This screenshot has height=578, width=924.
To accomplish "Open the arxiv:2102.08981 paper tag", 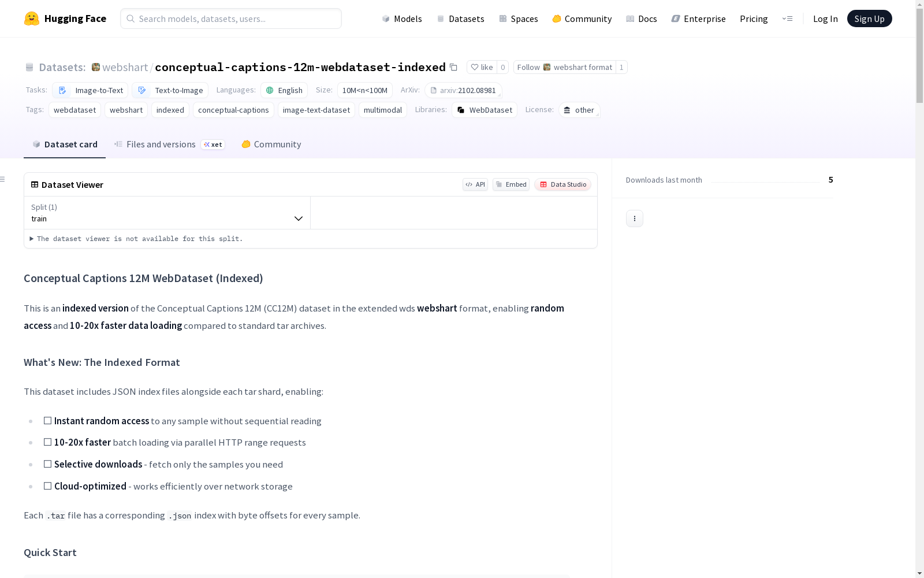I will [463, 90].
